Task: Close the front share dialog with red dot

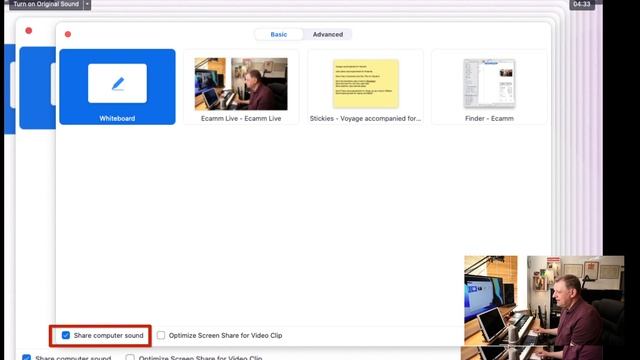Action: (x=68, y=34)
